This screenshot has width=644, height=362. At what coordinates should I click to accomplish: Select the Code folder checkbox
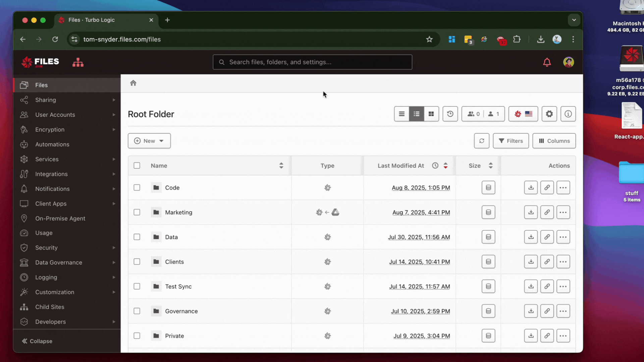(137, 188)
